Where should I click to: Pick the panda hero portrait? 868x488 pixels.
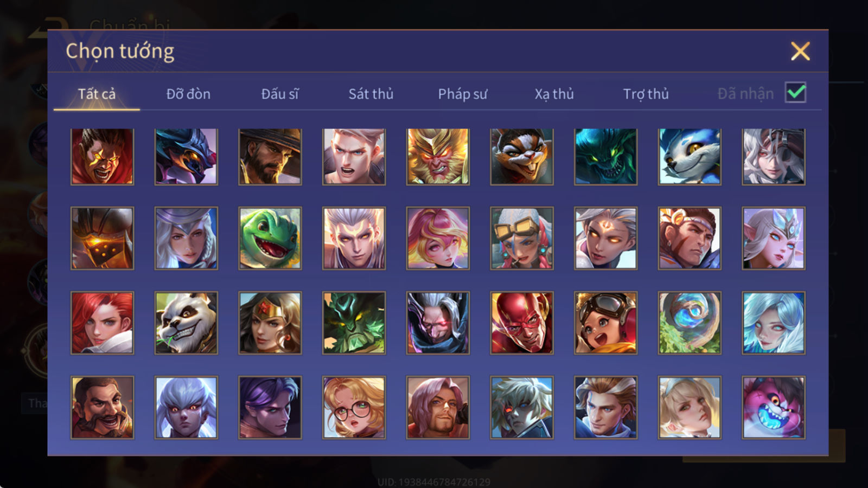click(x=186, y=323)
